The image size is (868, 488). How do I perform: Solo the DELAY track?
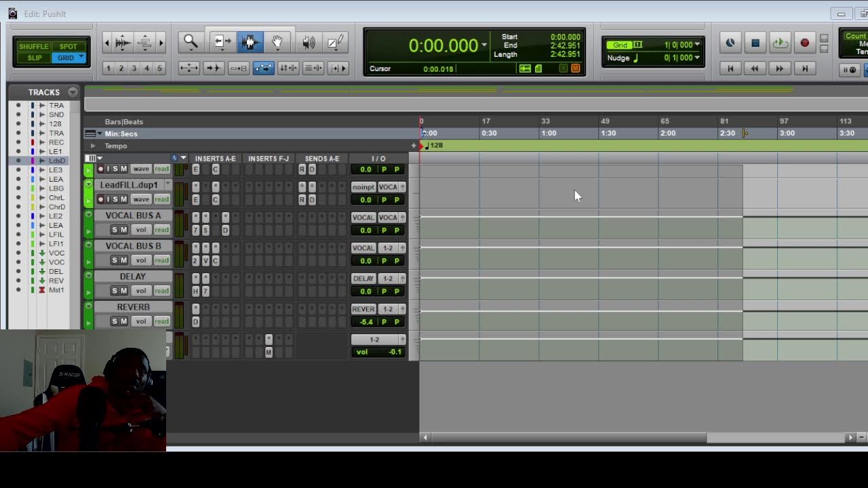click(115, 291)
